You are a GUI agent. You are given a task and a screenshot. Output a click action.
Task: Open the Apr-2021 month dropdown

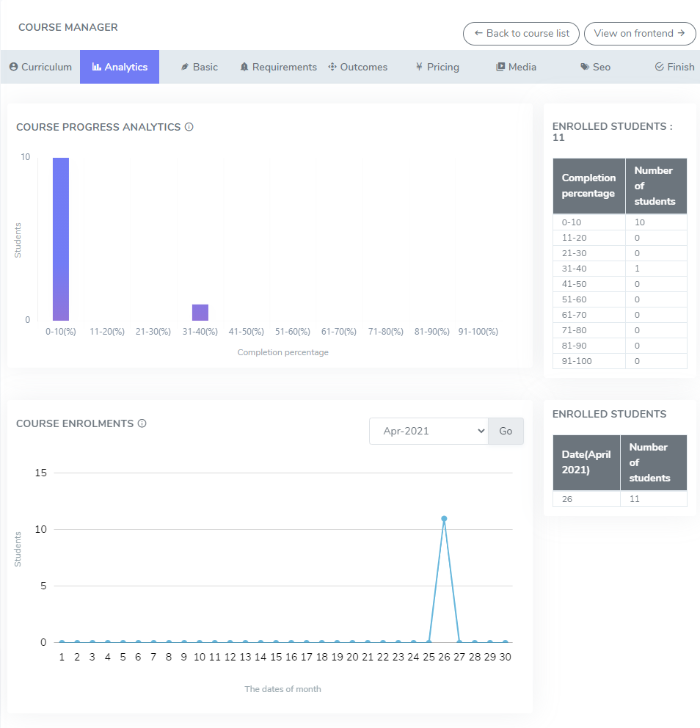[428, 431]
